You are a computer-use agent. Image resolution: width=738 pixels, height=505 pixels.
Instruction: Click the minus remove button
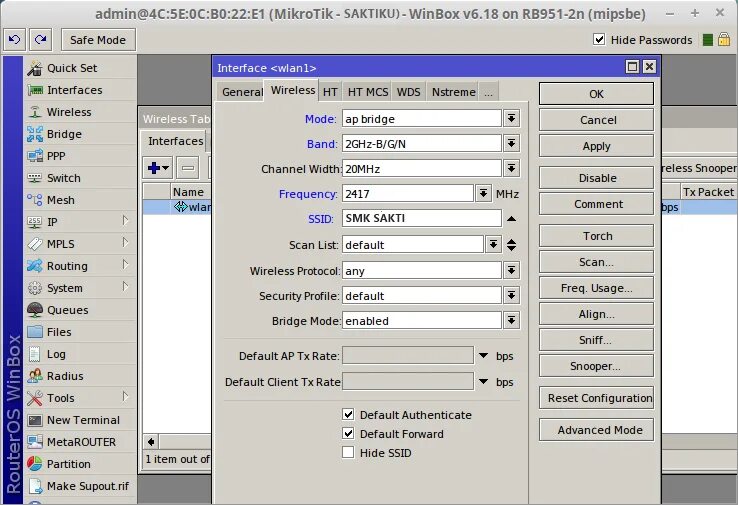coord(188,168)
